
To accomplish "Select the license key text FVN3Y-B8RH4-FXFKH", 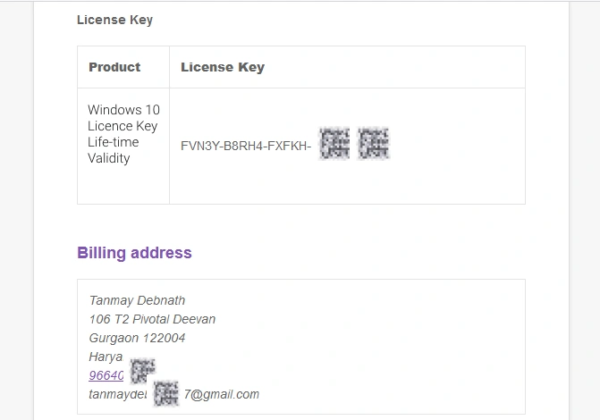I will (245, 146).
